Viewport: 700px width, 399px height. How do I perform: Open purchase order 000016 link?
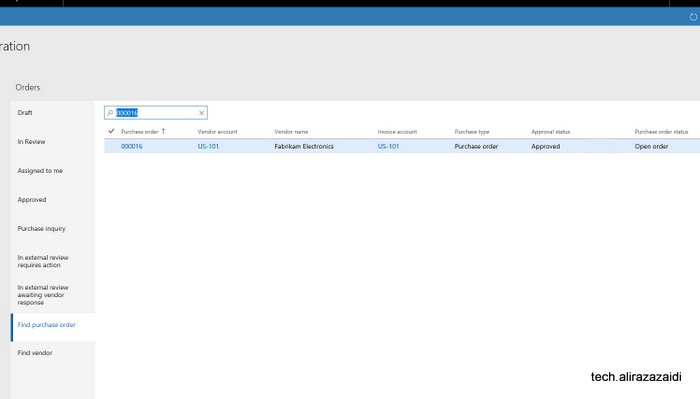(x=132, y=146)
